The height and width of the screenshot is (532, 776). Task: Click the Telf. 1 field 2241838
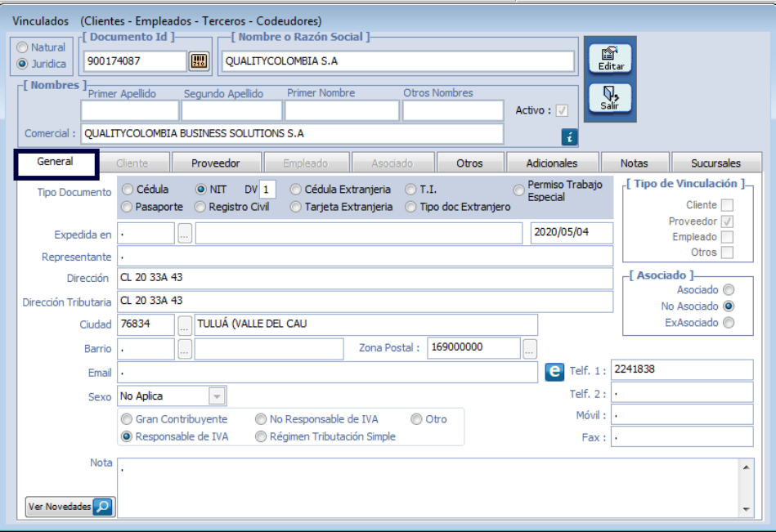point(682,369)
